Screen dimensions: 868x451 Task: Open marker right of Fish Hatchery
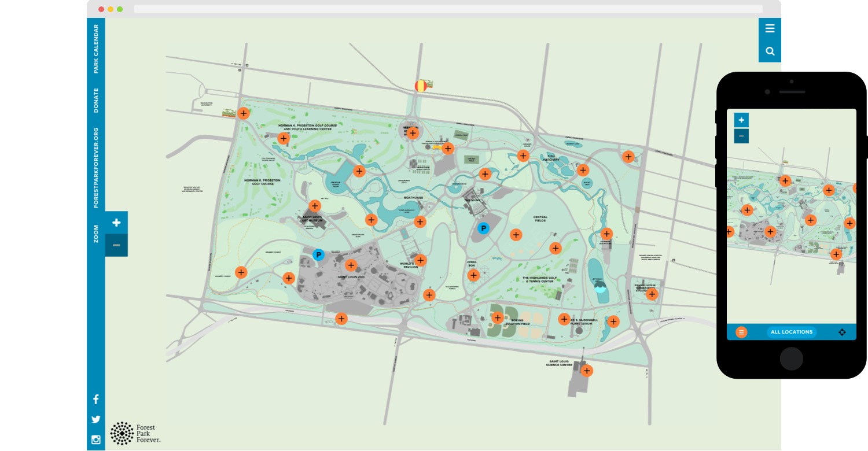tap(583, 170)
